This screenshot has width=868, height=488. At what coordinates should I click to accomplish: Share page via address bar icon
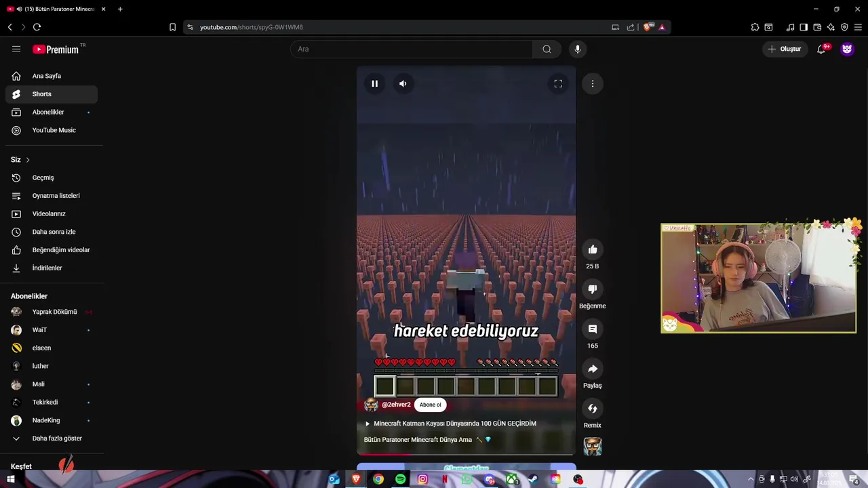[x=631, y=27]
